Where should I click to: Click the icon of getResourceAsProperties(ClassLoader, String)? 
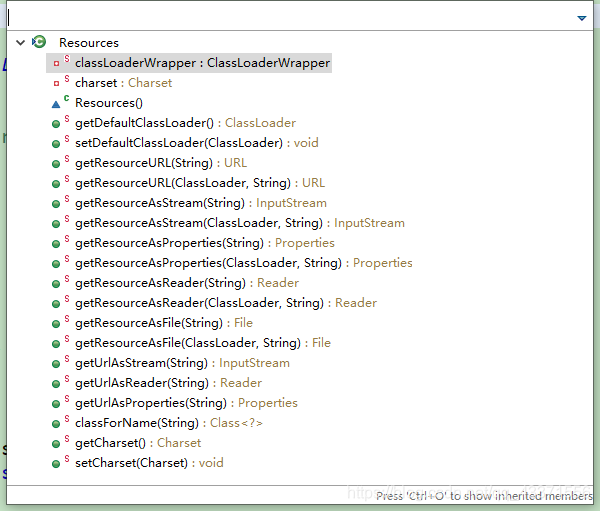[x=56, y=264]
